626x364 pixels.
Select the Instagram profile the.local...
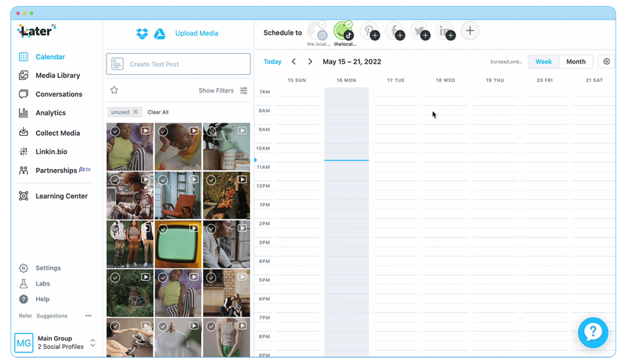coord(318,32)
